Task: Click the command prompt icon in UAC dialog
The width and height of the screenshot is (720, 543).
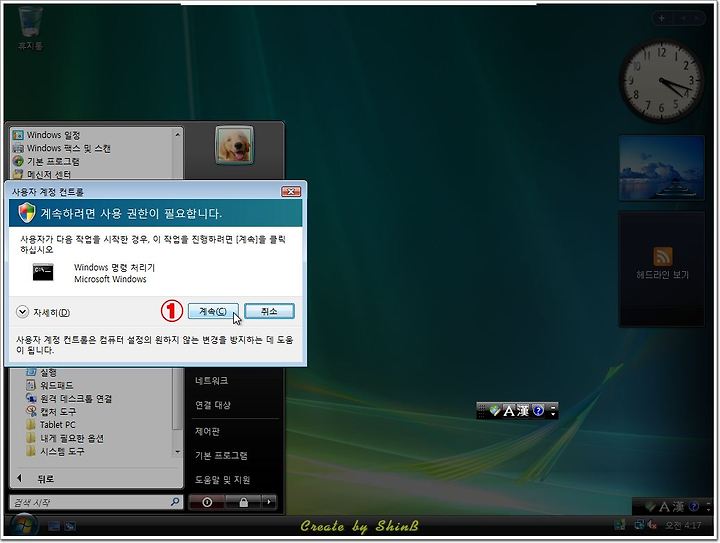Action: [x=43, y=272]
